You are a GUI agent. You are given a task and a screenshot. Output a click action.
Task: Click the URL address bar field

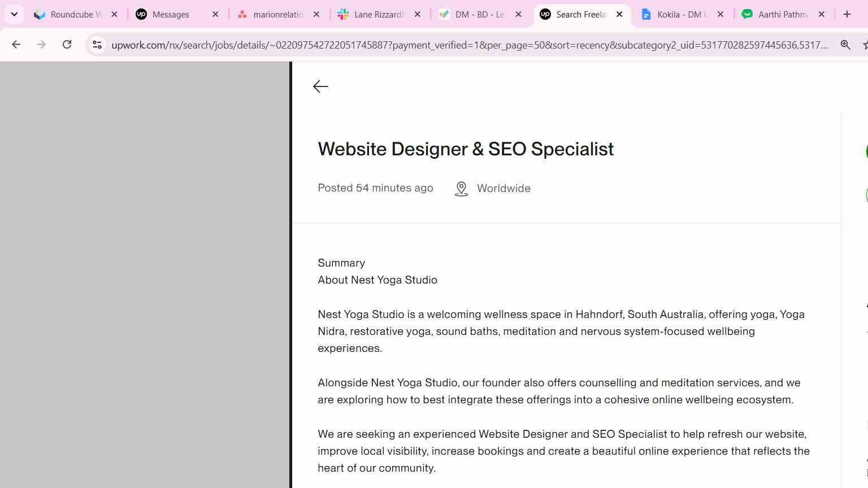[x=469, y=45]
